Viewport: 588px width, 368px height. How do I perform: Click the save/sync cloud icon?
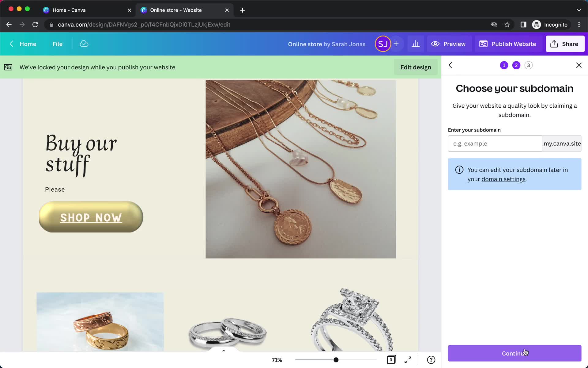(x=84, y=44)
